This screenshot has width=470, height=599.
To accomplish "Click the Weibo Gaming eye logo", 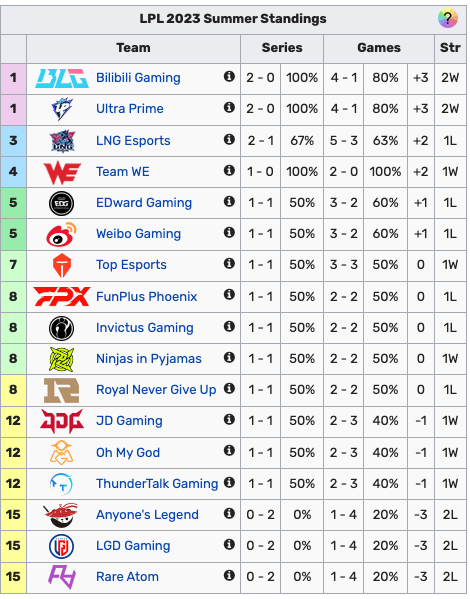I will tap(61, 234).
